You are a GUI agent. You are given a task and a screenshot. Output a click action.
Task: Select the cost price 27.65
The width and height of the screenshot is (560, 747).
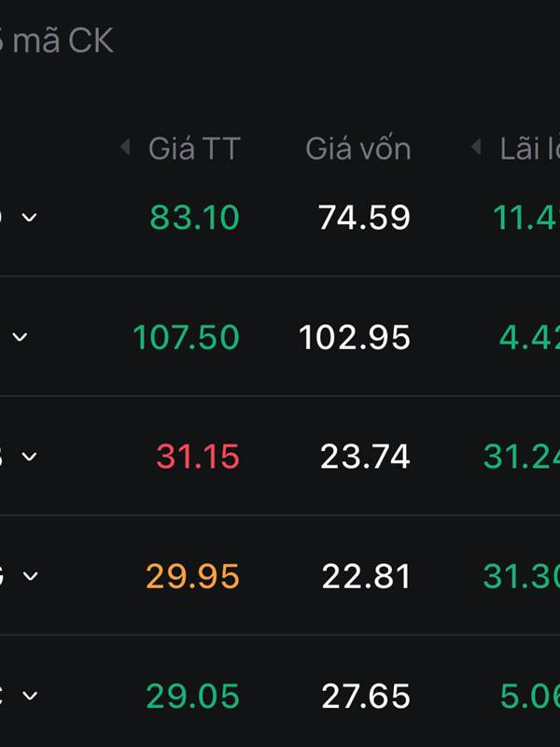366,696
